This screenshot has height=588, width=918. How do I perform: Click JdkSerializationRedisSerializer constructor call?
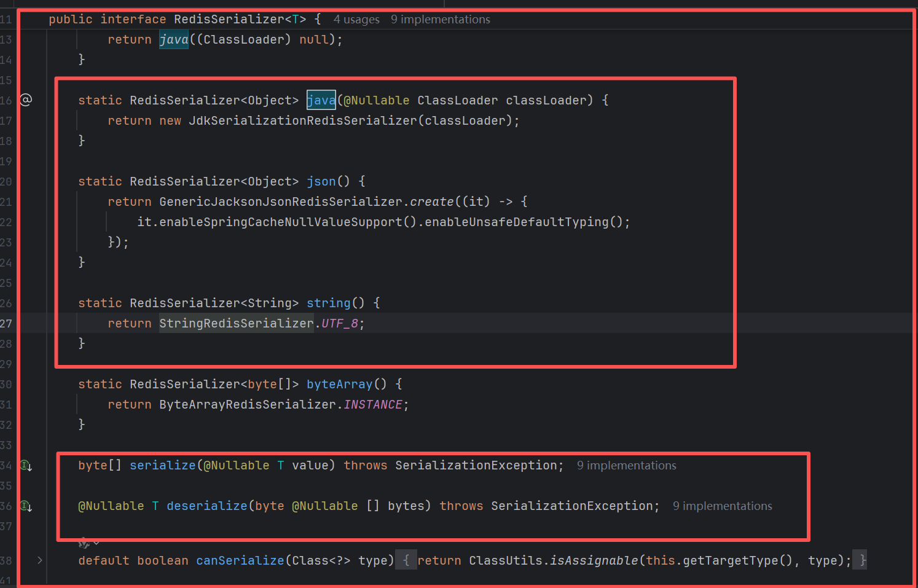[303, 121]
